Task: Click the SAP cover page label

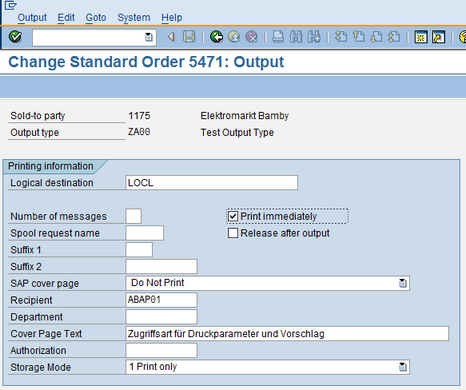Action: [45, 283]
